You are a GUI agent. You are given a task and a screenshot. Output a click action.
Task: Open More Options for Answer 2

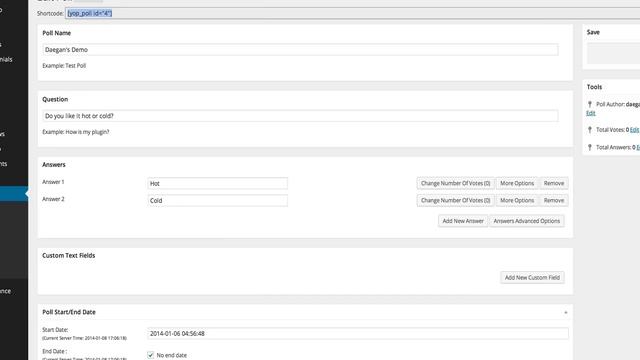click(x=517, y=200)
